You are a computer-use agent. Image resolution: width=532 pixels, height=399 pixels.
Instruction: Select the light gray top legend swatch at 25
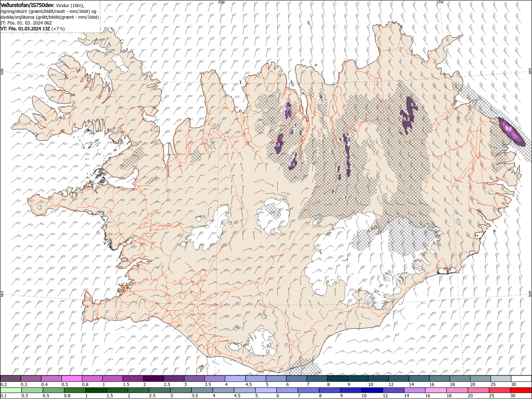(501, 379)
